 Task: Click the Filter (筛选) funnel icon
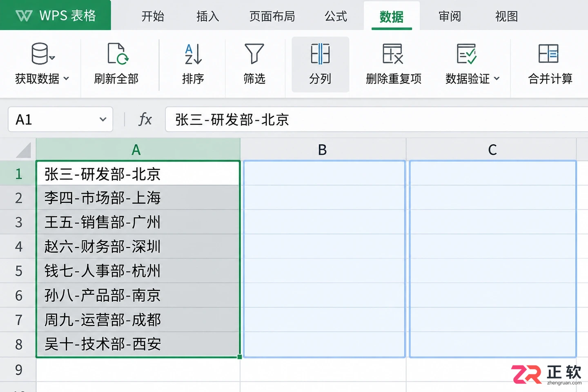254,54
